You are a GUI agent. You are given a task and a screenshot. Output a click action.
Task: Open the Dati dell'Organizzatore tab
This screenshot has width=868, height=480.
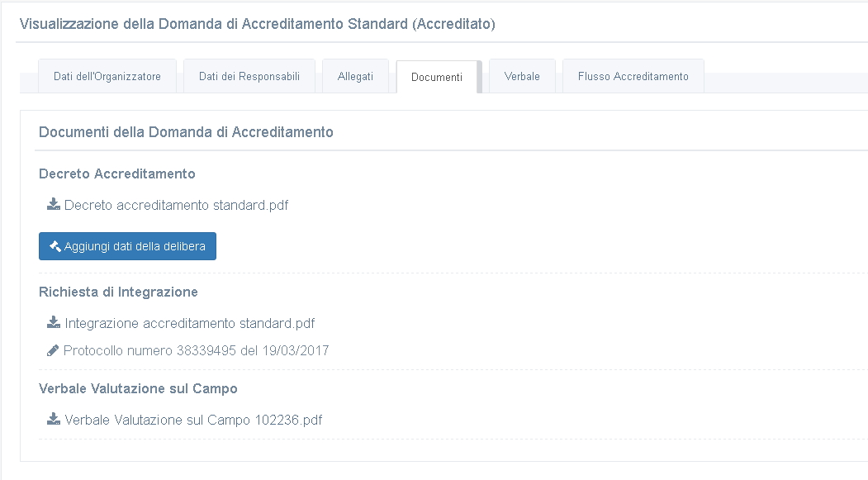(107, 76)
